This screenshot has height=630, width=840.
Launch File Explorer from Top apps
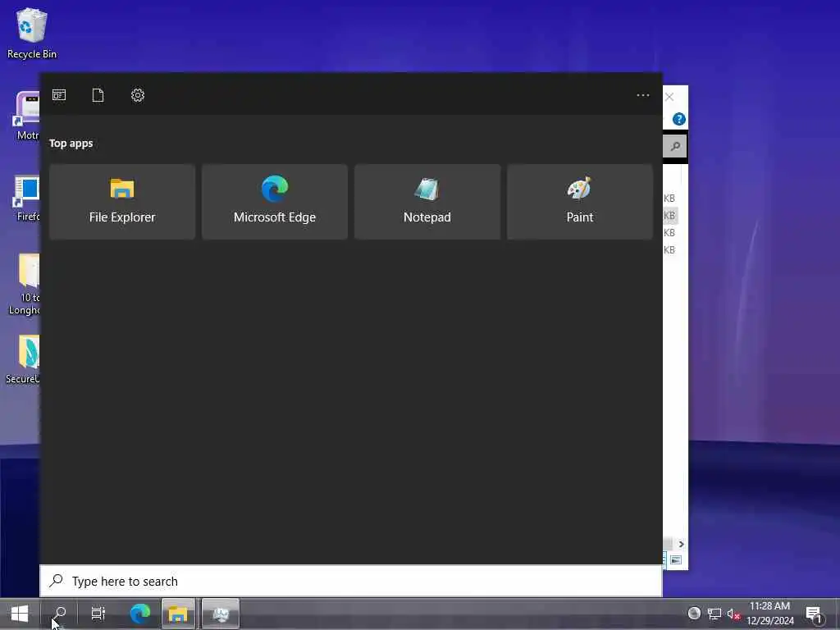coord(122,202)
